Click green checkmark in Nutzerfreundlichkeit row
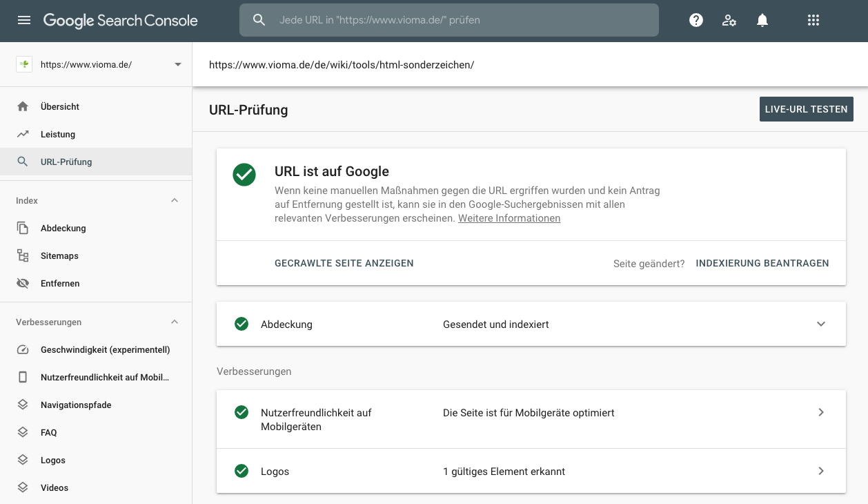The width and height of the screenshot is (868, 504). (241, 412)
